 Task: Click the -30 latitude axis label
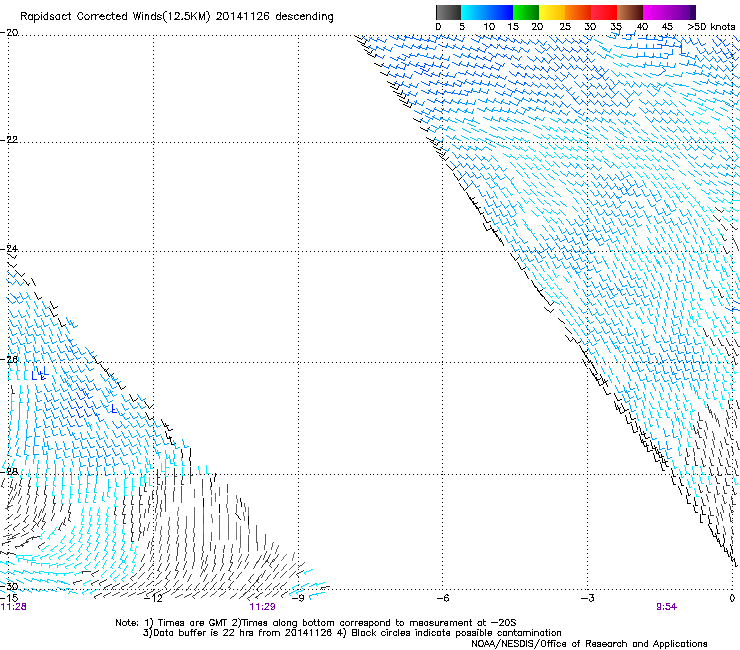coord(9,586)
